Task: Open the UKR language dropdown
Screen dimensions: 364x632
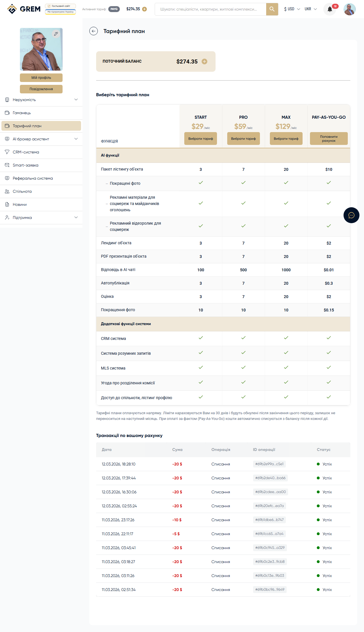Action: 311,9
